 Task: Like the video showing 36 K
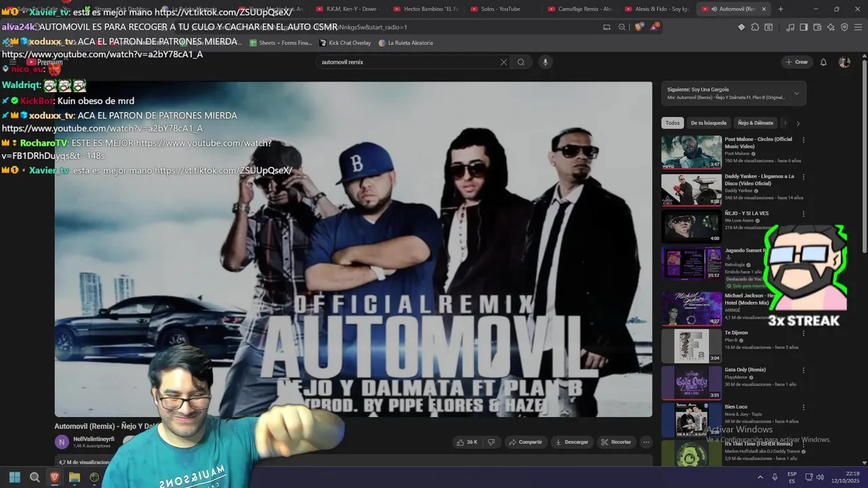[x=467, y=442]
